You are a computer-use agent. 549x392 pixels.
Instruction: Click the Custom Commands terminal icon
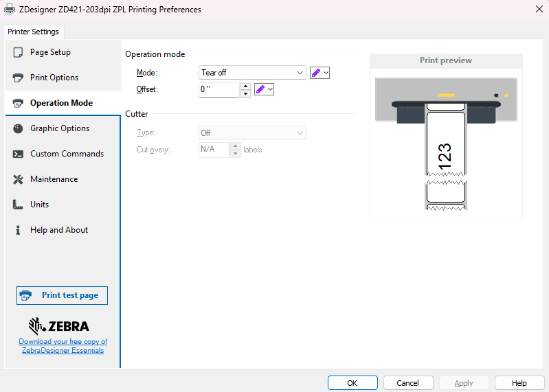[x=18, y=154]
